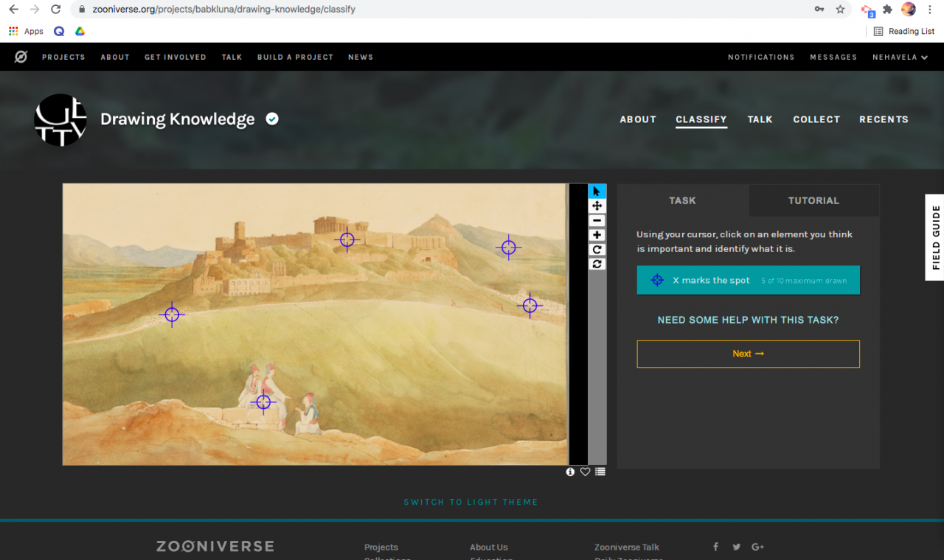The width and height of the screenshot is (944, 560).
Task: Select crosshair mark on the right hilltop
Action: pyautogui.click(x=508, y=248)
